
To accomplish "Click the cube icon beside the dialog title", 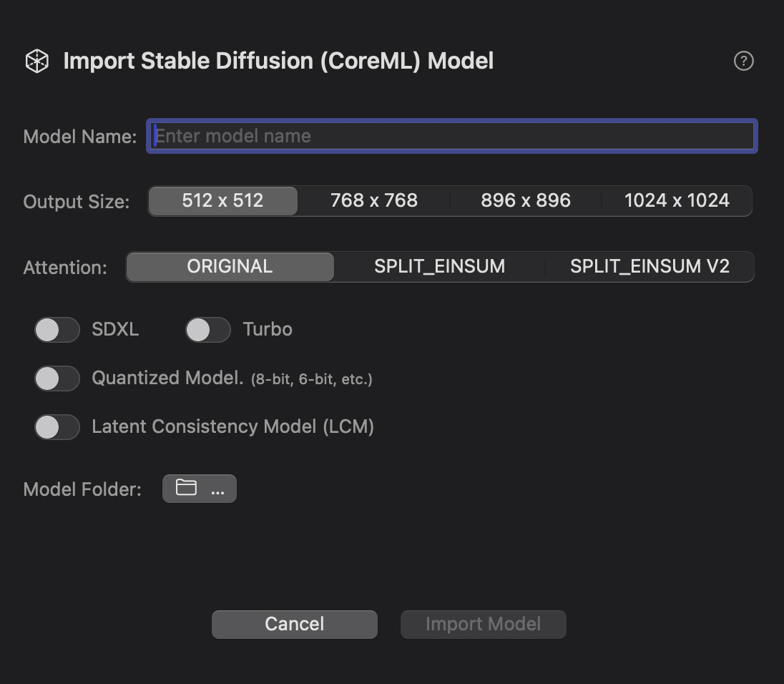I will [37, 62].
